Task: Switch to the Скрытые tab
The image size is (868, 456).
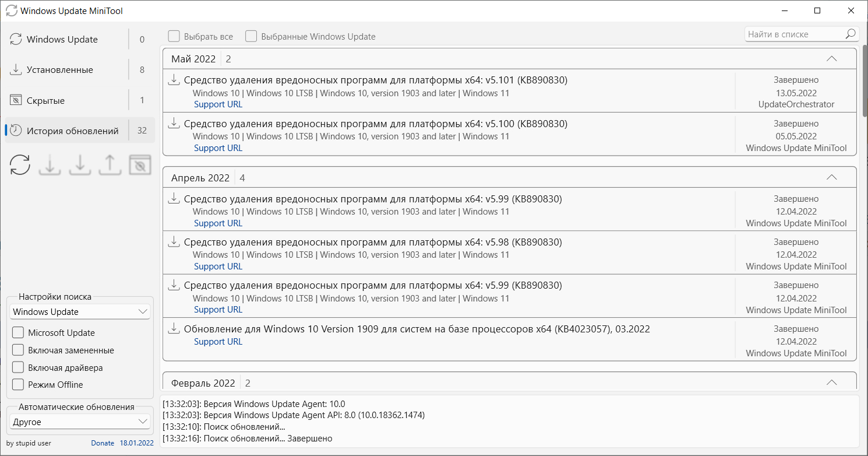Action: point(45,101)
